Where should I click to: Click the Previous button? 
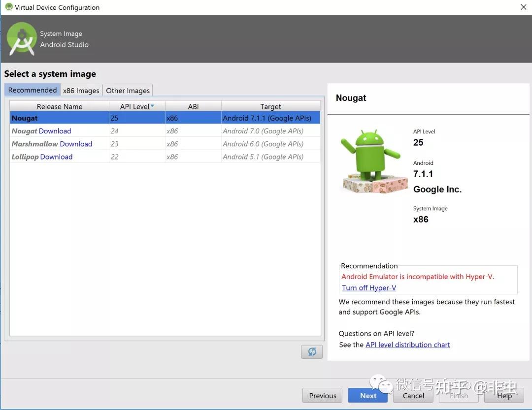(x=322, y=395)
